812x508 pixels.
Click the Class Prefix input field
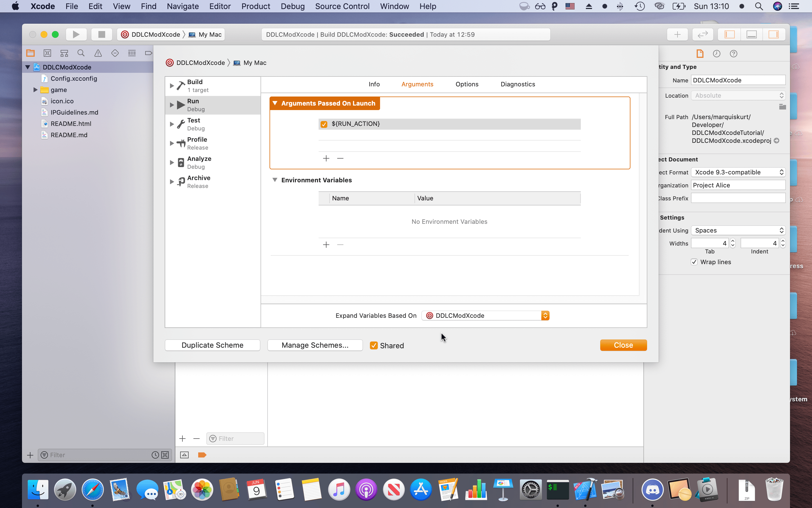[738, 198]
